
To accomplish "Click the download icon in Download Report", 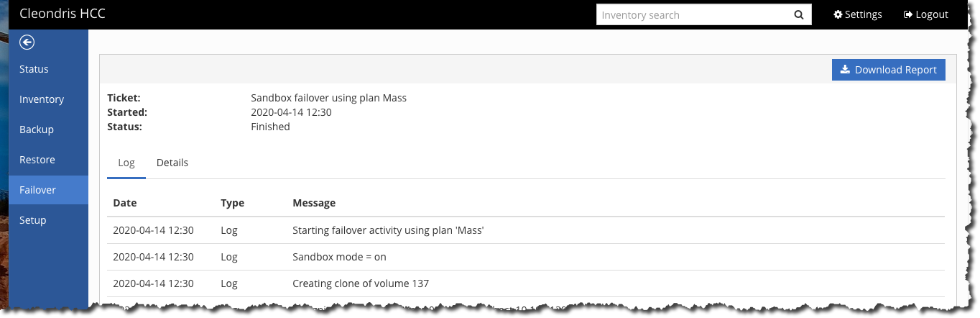I will click(846, 70).
